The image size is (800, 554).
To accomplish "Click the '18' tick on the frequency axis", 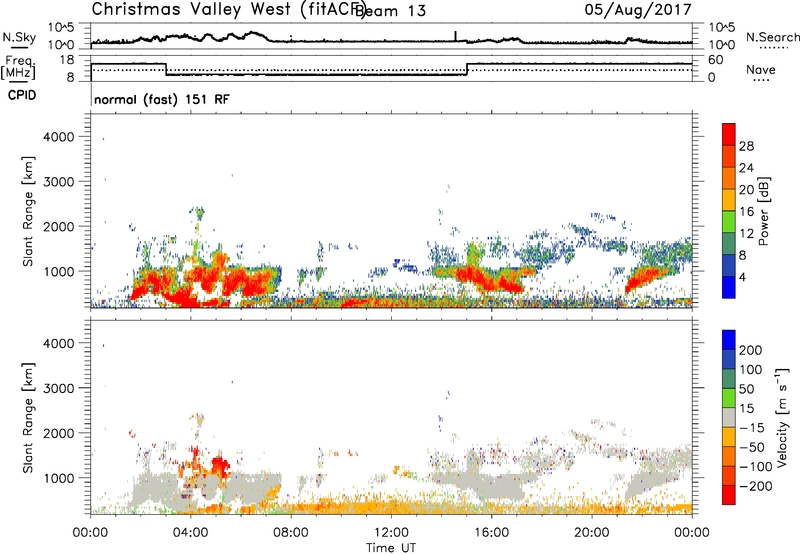I will point(67,60).
